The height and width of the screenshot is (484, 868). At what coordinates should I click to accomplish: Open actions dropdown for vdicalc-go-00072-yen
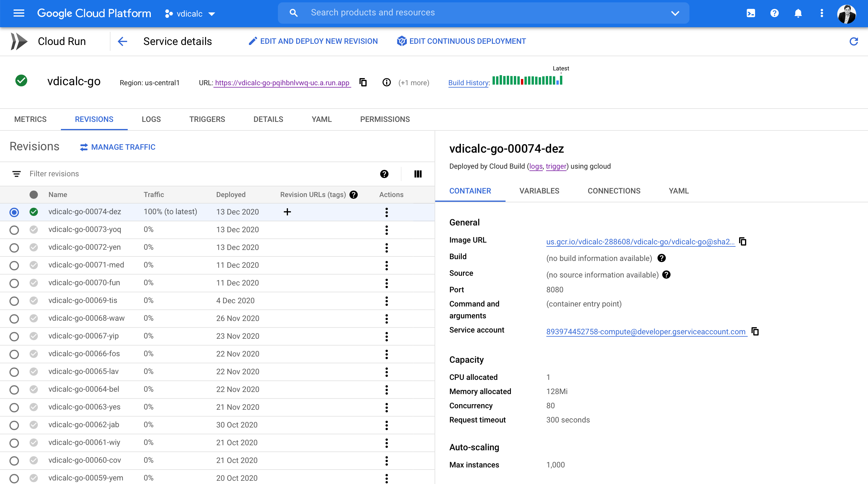coord(386,248)
